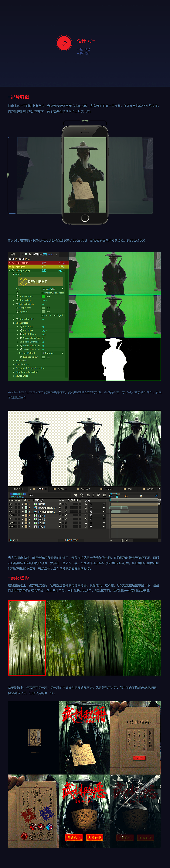This screenshot has width=170, height=868.
Task: Click the fx icon of 可选颜色 effect
Action: pyautogui.click(x=13, y=267)
